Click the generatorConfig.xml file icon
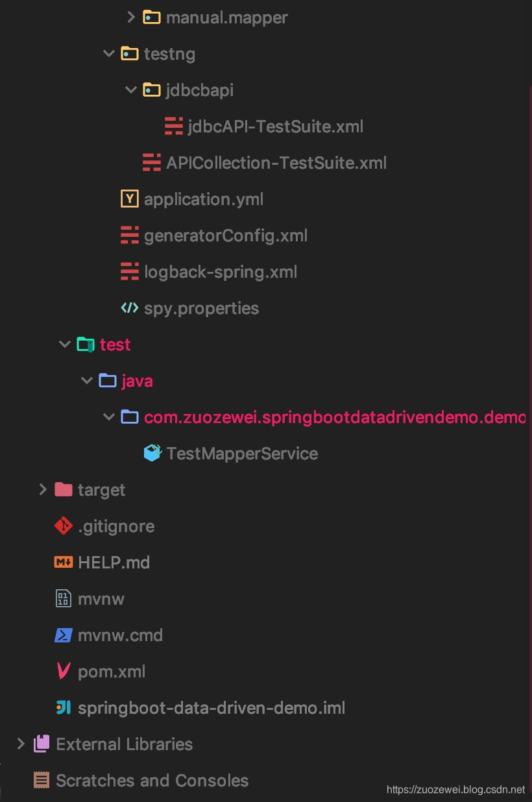 point(130,236)
